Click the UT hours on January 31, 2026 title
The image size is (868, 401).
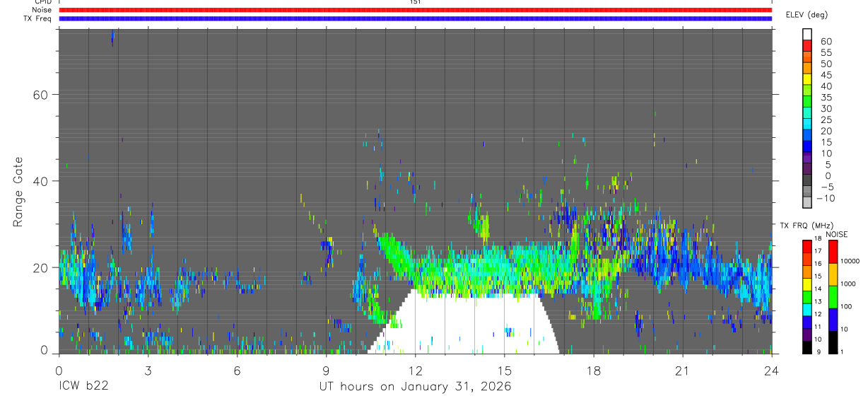(x=415, y=386)
